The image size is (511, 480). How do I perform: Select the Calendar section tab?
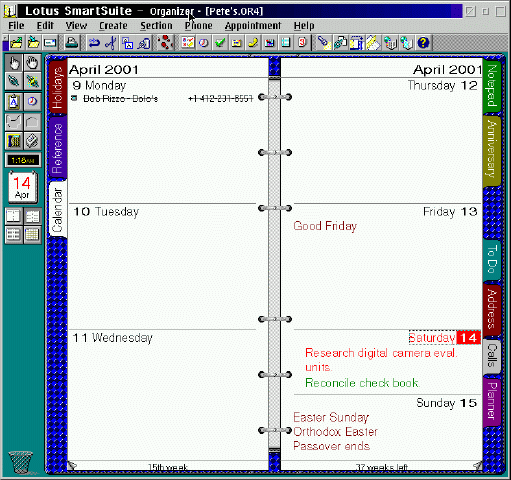58,209
